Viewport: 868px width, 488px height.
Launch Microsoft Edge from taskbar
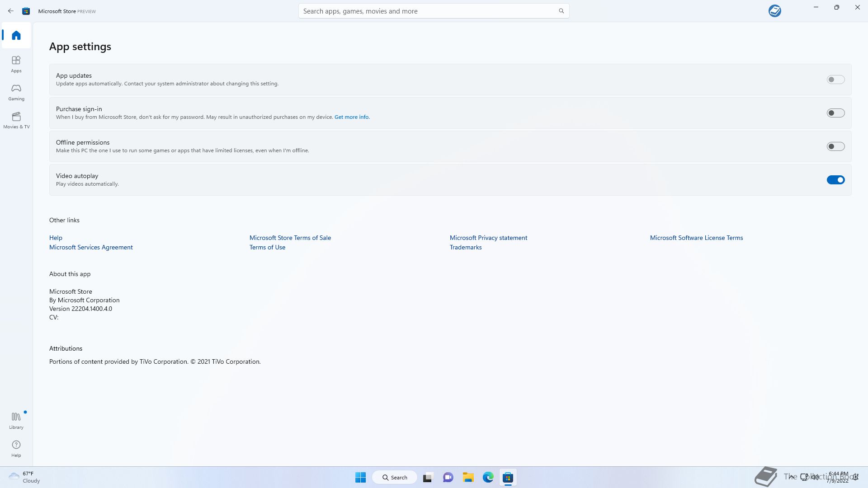[488, 477]
